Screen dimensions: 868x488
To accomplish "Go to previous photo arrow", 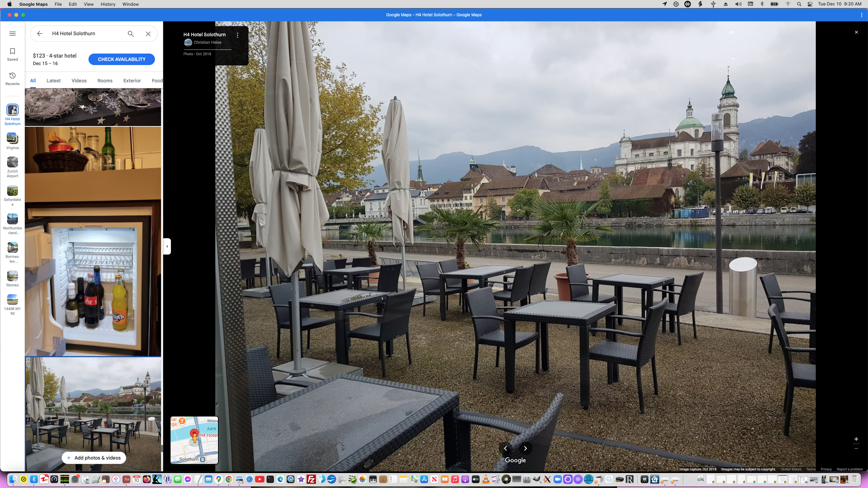I will [x=506, y=448].
